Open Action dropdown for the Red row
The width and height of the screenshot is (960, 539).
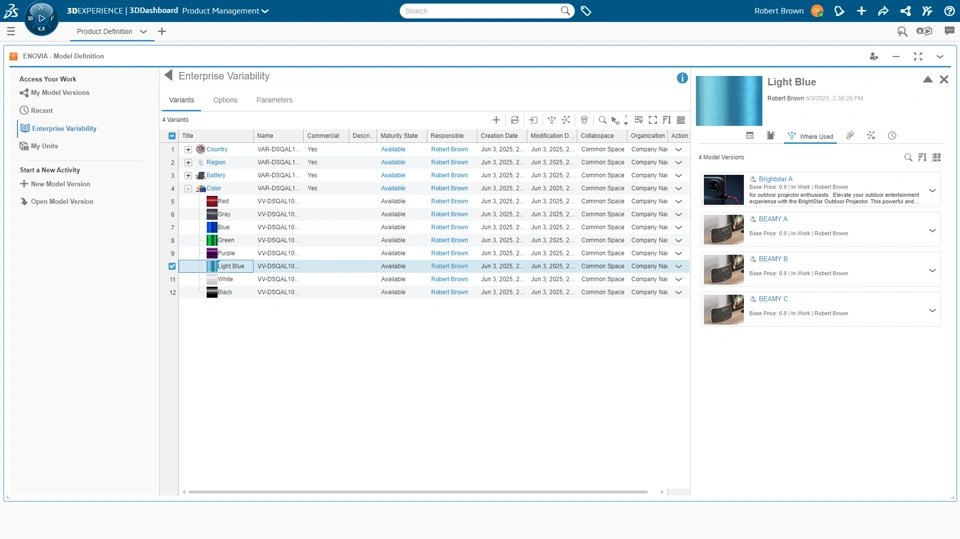point(678,202)
